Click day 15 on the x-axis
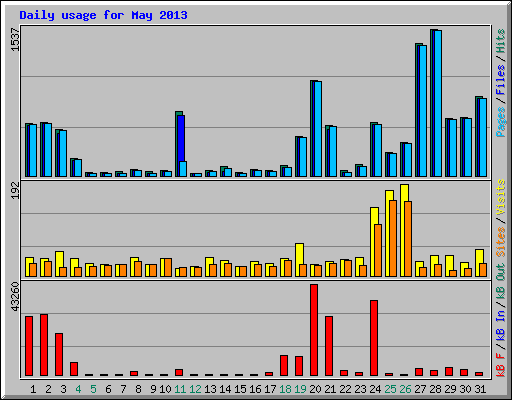 pyautogui.click(x=240, y=389)
